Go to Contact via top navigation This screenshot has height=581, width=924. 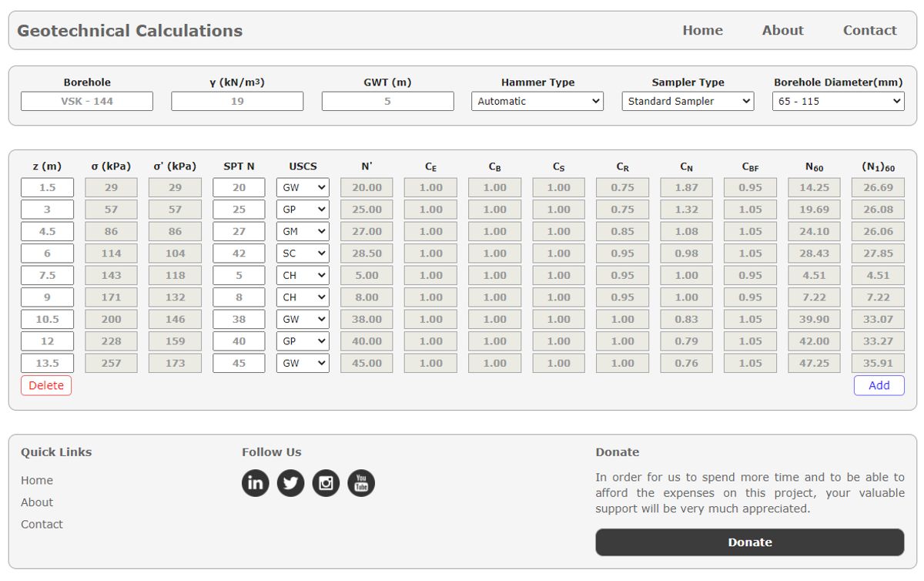point(870,30)
